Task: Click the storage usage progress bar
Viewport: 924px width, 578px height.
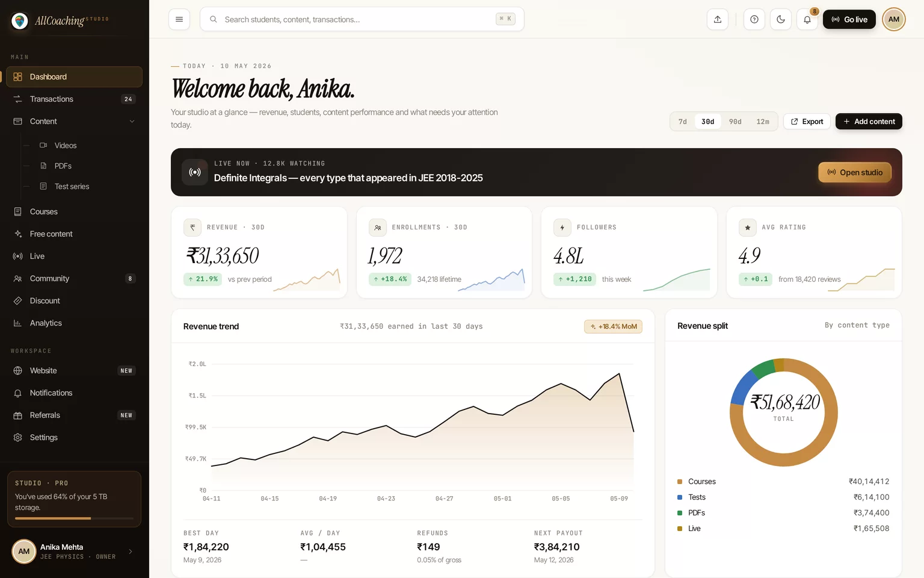Action: (x=75, y=518)
